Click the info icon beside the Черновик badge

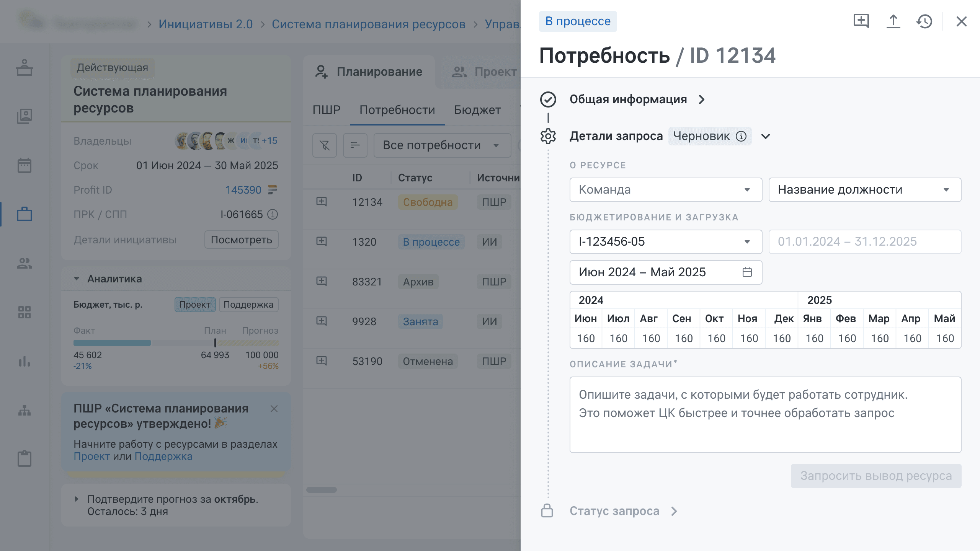741,136
